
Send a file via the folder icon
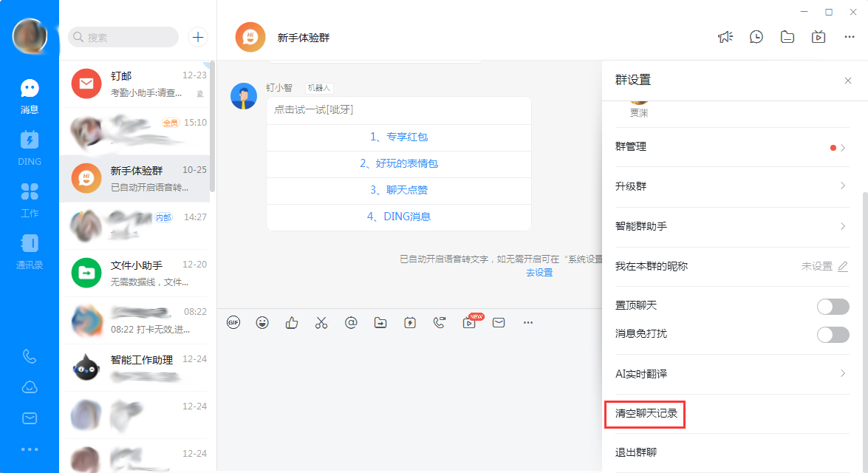pyautogui.click(x=380, y=322)
